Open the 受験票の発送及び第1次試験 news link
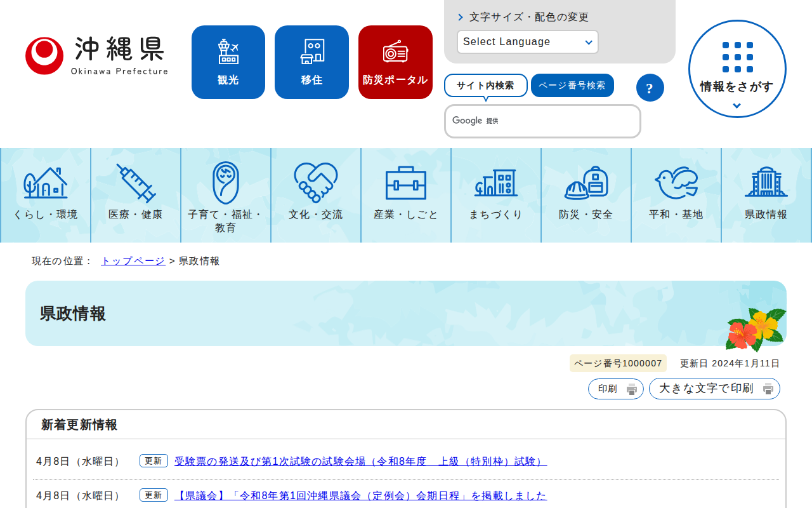Viewport: 812px width, 508px height. coord(360,462)
